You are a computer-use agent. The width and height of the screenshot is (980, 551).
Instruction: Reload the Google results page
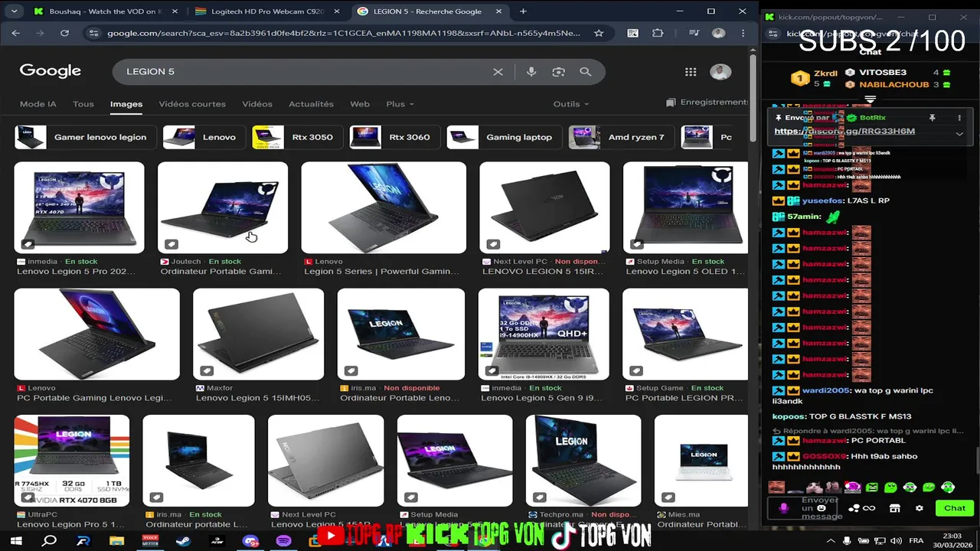(64, 33)
